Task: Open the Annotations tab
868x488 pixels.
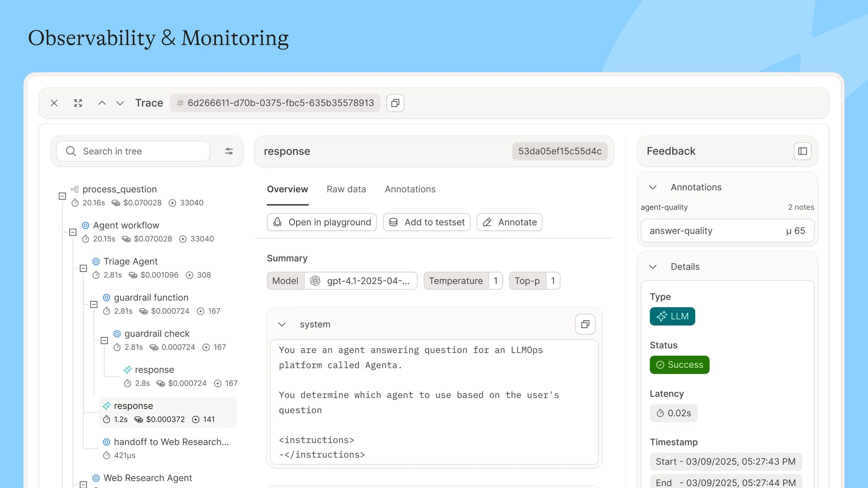Action: pyautogui.click(x=410, y=189)
